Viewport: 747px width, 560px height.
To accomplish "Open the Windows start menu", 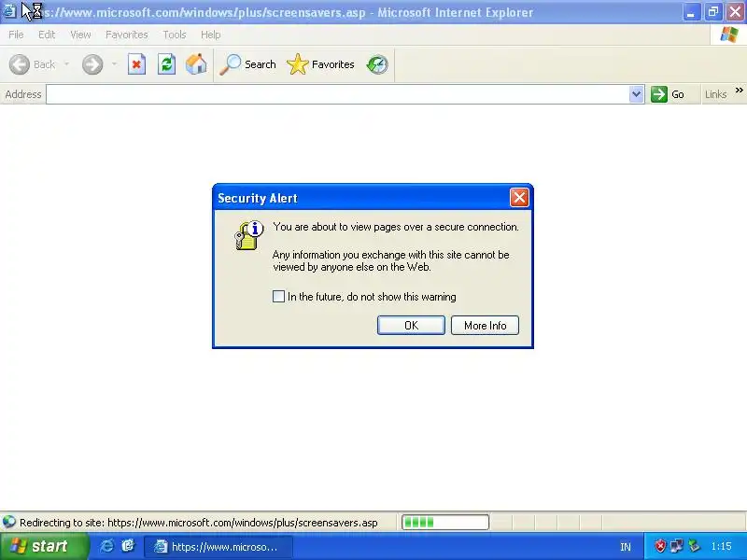I will point(44,546).
